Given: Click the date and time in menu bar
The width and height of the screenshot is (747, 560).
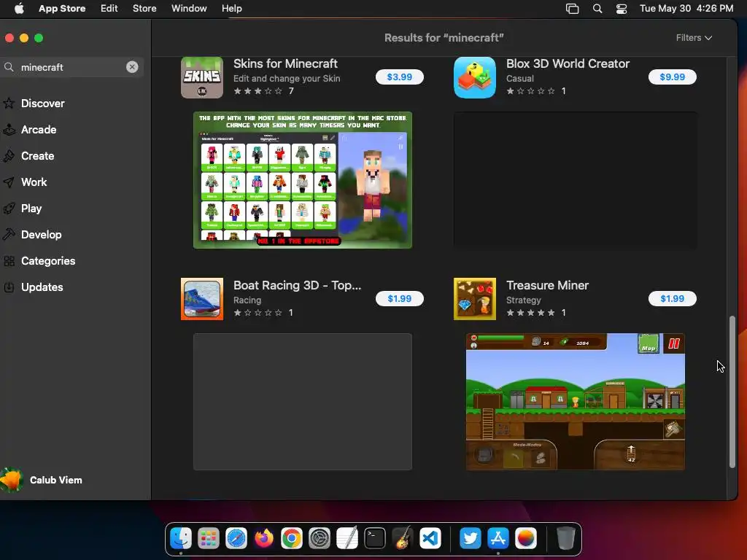Looking at the screenshot, I should 686,9.
